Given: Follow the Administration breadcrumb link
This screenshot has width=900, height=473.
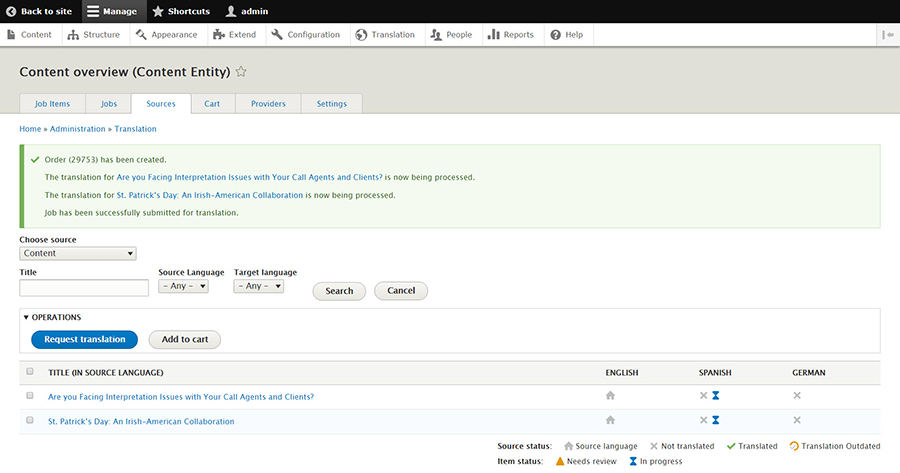Looking at the screenshot, I should coord(77,129).
